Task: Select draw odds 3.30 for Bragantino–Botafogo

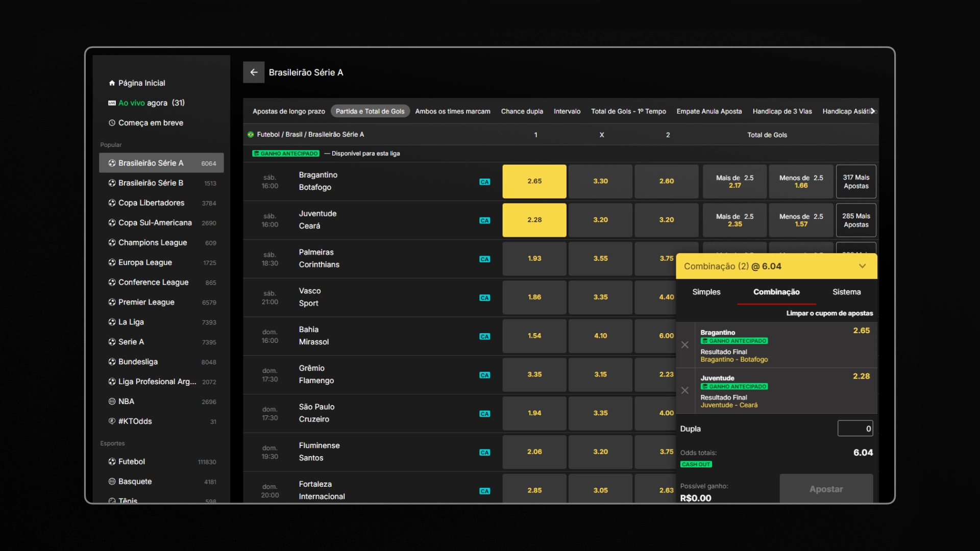Action: coord(600,182)
